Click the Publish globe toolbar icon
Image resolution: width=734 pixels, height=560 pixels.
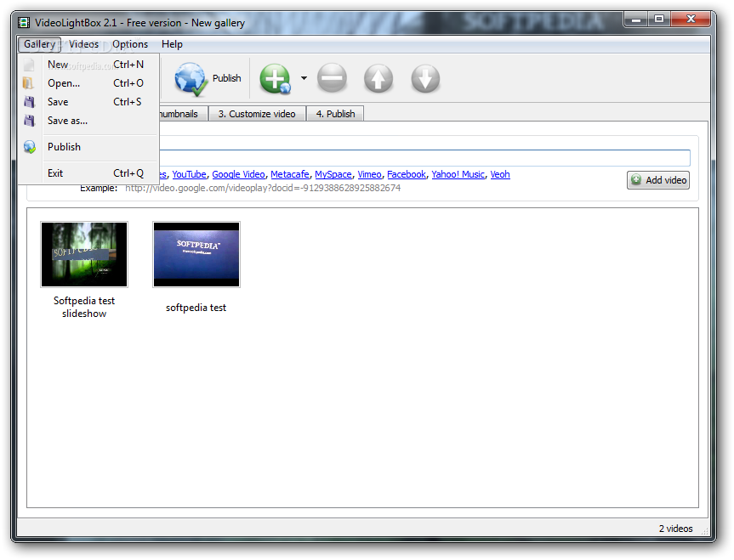point(191,79)
